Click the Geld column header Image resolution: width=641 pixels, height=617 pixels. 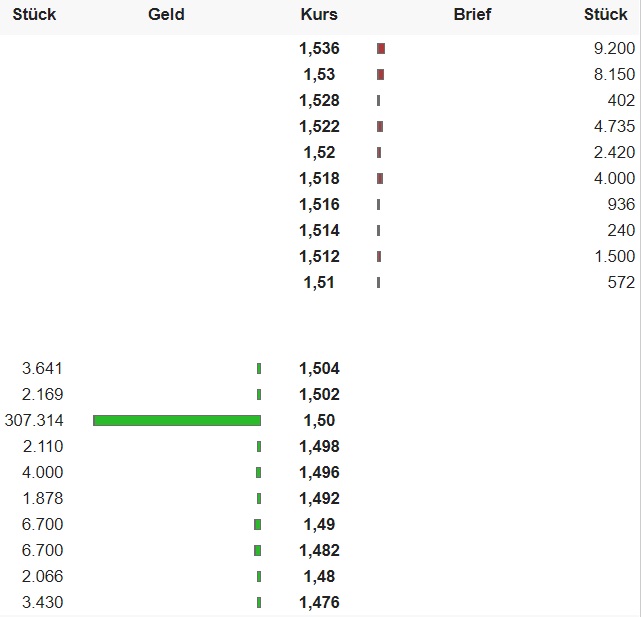[166, 15]
